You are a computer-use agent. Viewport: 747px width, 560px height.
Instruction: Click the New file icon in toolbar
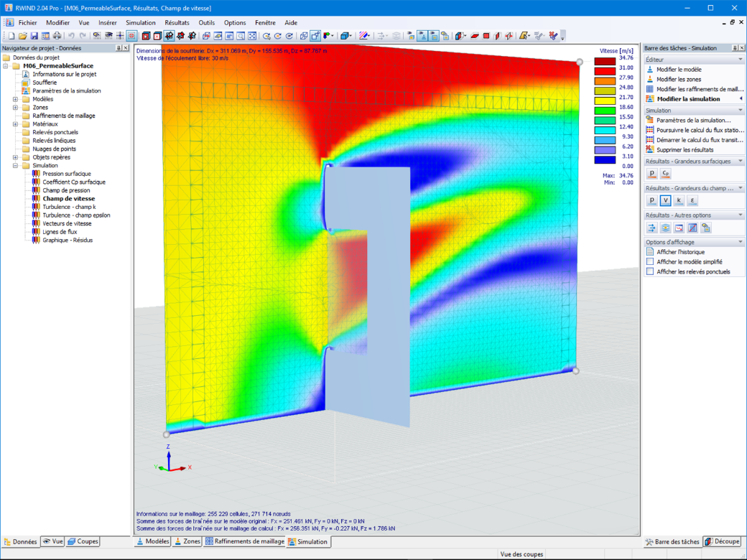[11, 36]
